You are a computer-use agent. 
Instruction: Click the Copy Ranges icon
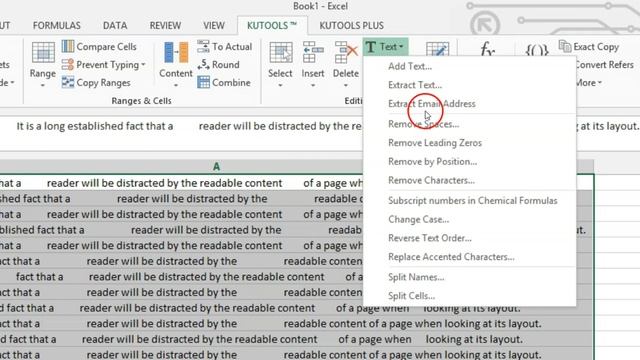68,82
